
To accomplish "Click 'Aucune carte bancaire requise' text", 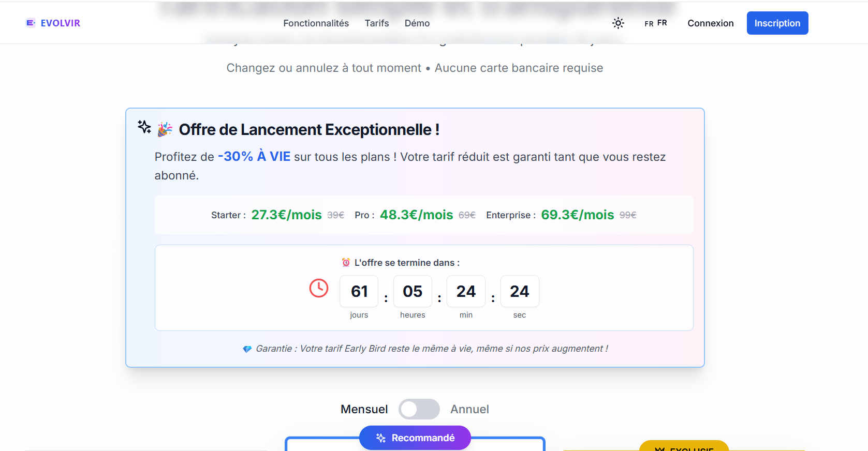I will (x=519, y=68).
